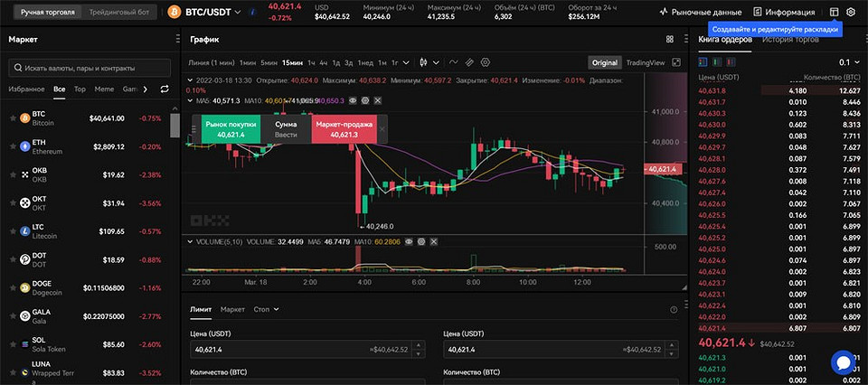Expand the order book 0.1 depth dropdown
Screen dimensions: 868x385
tap(849, 62)
